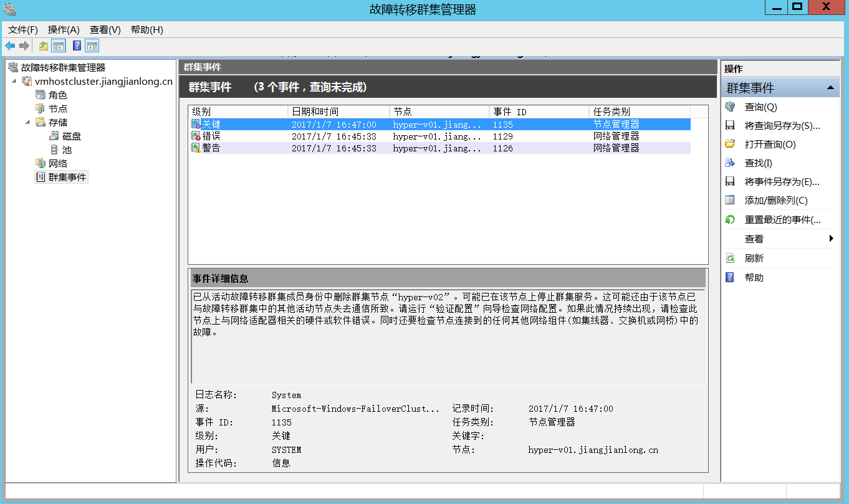Click the 节点管理器 cell in the 关键 row
The width and height of the screenshot is (849, 504).
pos(616,124)
